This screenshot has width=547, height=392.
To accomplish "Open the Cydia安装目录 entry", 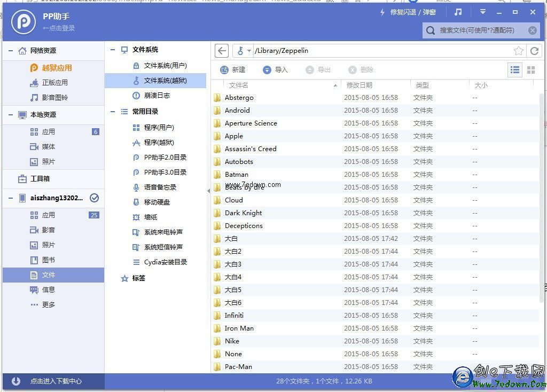I will (159, 262).
